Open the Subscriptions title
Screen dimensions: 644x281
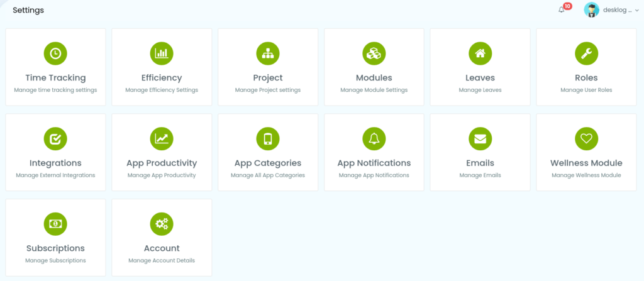[55, 248]
